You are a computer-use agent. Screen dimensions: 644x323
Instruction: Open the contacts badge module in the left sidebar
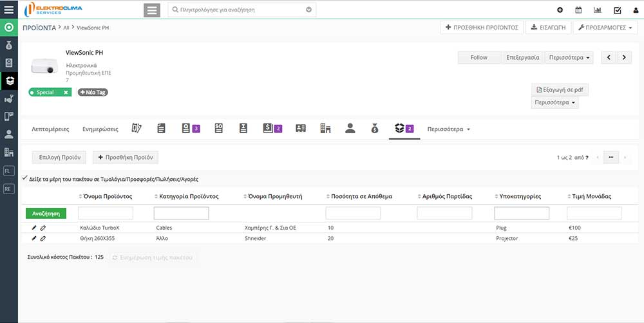[x=8, y=63]
